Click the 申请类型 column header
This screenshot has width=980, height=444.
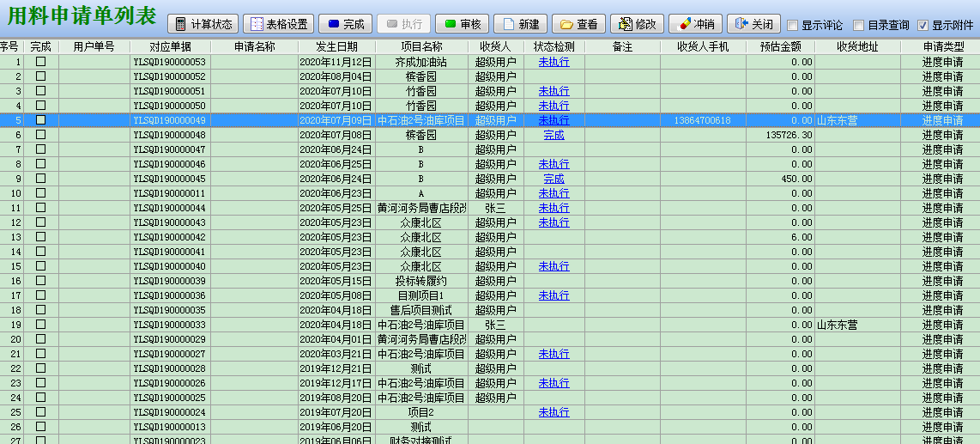point(942,46)
